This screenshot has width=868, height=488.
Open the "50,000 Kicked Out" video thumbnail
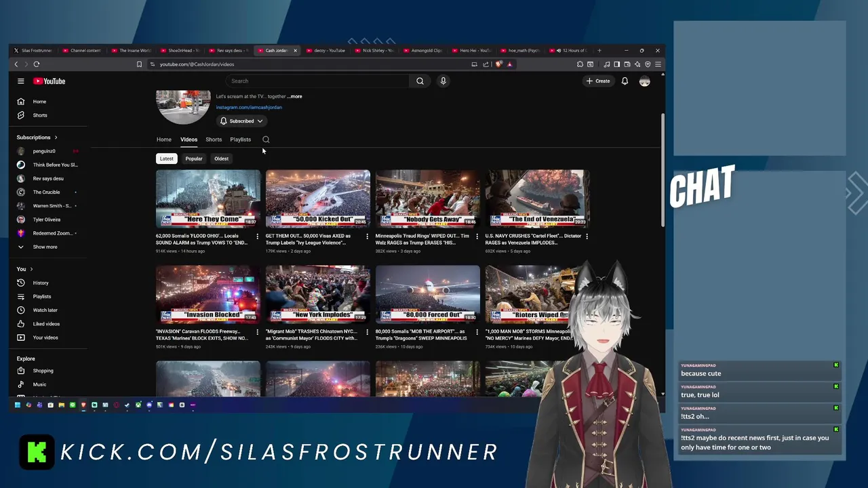pyautogui.click(x=318, y=199)
